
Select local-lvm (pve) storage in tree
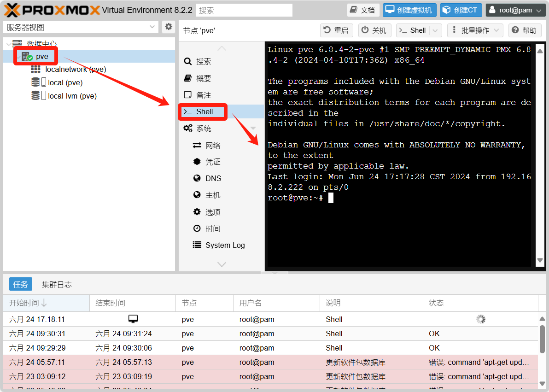72,96
